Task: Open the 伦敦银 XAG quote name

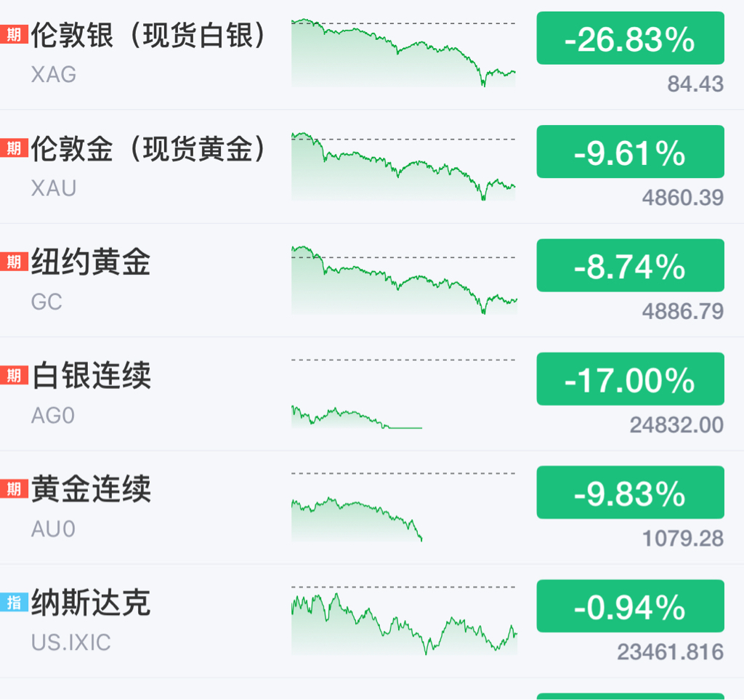Action: (148, 53)
